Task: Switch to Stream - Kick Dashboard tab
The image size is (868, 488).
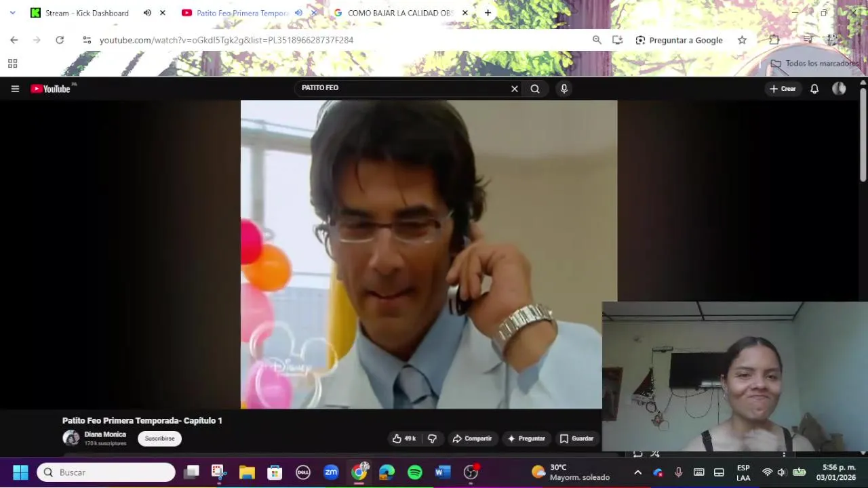Action: click(x=87, y=13)
